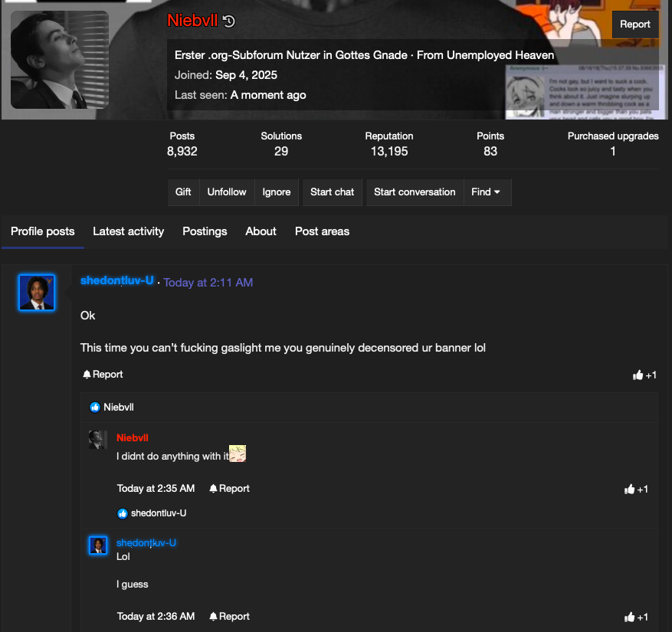This screenshot has width=672, height=632.
Task: Go to the About tab
Action: (261, 231)
